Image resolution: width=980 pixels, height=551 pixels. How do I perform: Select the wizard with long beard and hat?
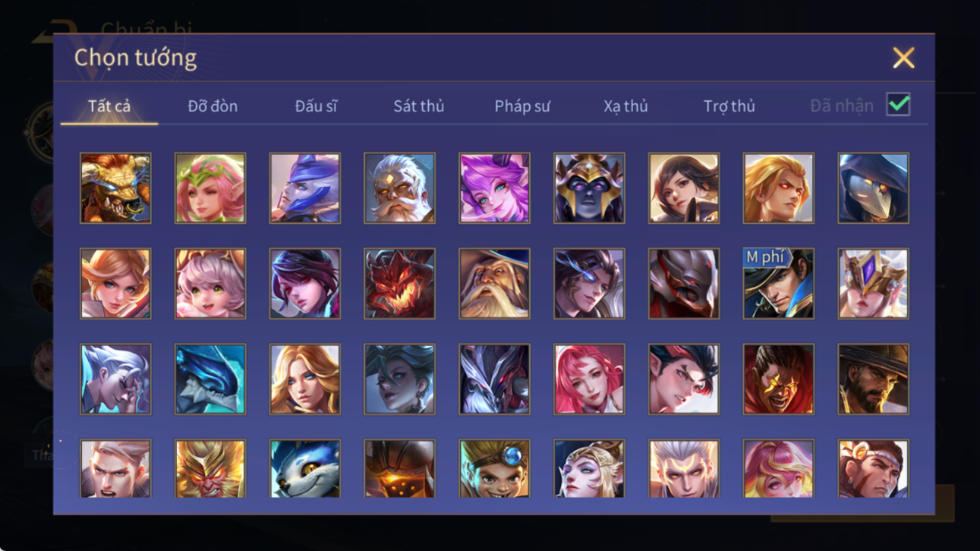click(x=494, y=284)
